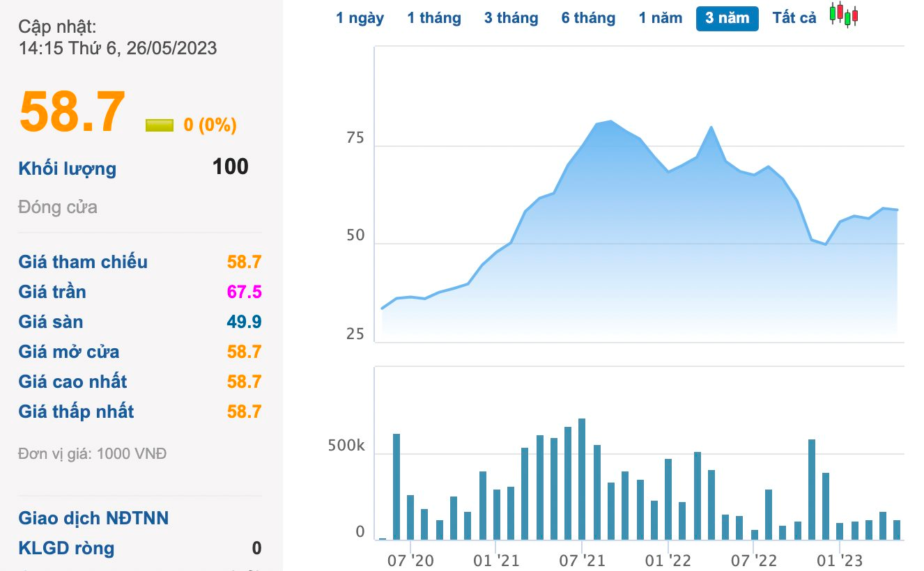The width and height of the screenshot is (924, 571).
Task: Click the 'Giao dịch NĐTNN' heading
Action: click(x=93, y=518)
